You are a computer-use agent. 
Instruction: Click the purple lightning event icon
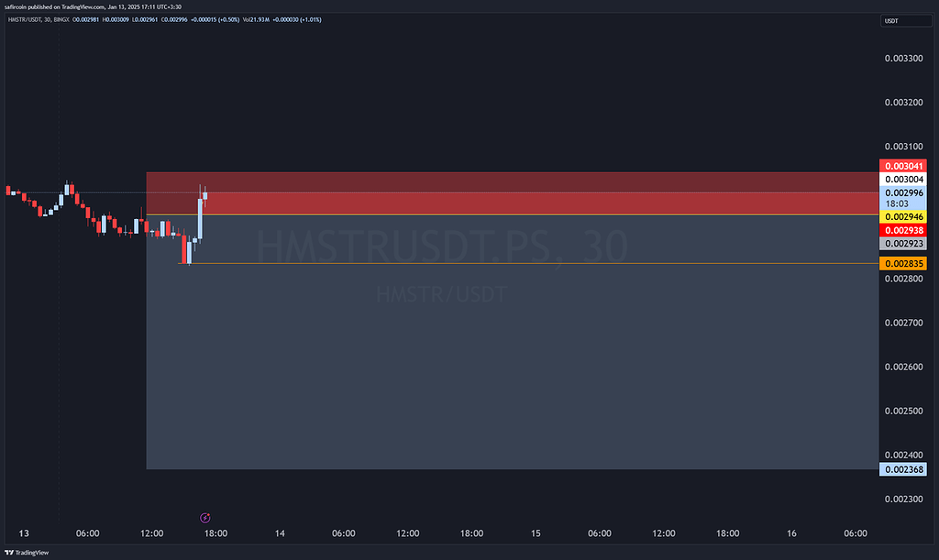(205, 519)
